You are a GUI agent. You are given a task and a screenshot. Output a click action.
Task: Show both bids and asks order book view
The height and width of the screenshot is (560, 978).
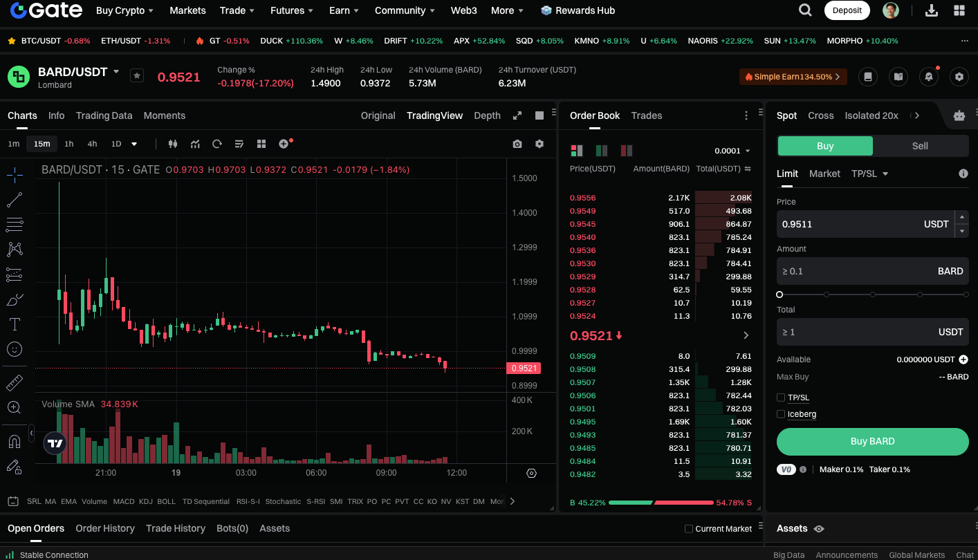(x=576, y=150)
